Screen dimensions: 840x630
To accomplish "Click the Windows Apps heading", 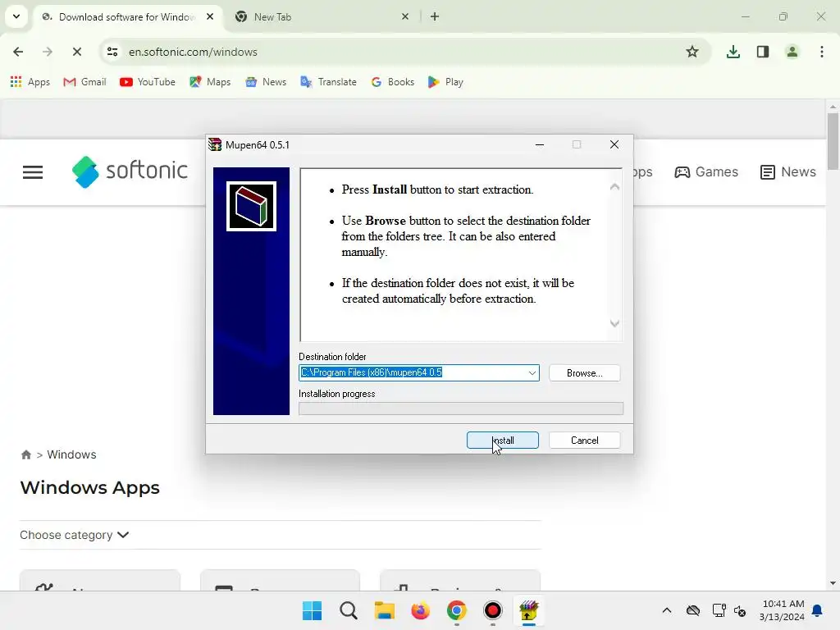I will (90, 488).
